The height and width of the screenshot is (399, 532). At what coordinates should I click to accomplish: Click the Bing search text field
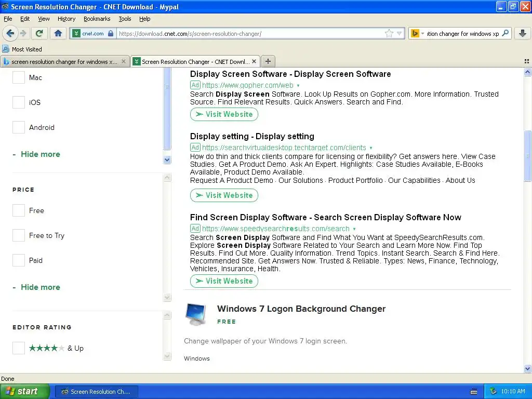463,33
